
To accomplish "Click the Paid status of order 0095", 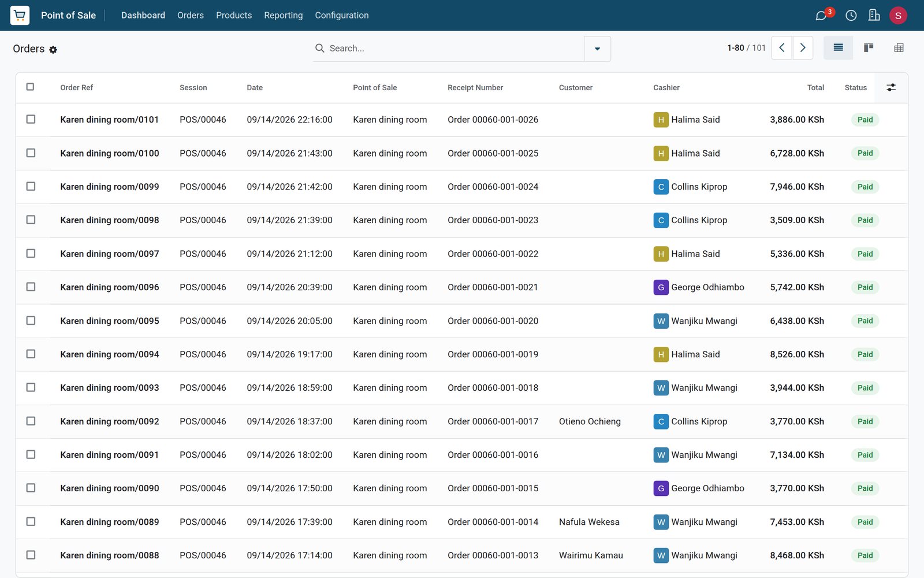I will tap(865, 321).
